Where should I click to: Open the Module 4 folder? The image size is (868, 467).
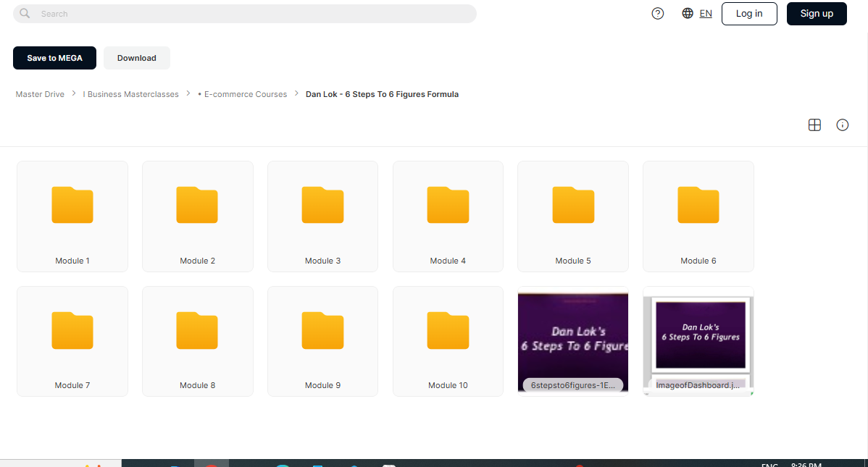click(x=448, y=216)
